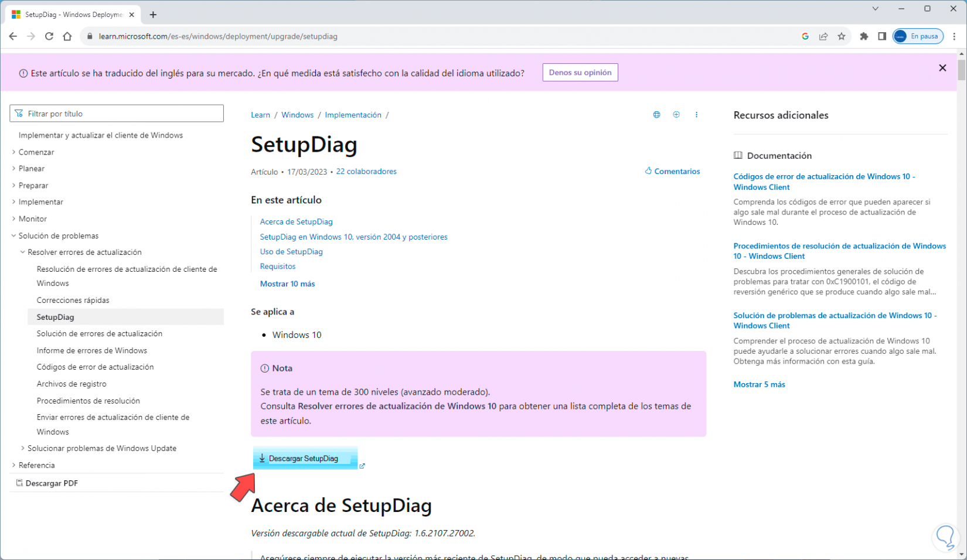Open Códigos de error de actualización de Windows 10 resource

[824, 182]
